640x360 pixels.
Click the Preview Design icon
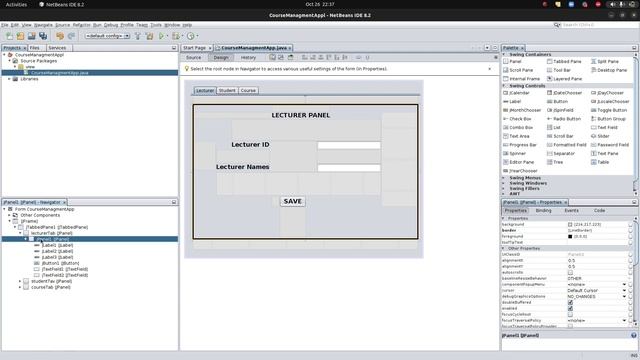tap(290, 58)
